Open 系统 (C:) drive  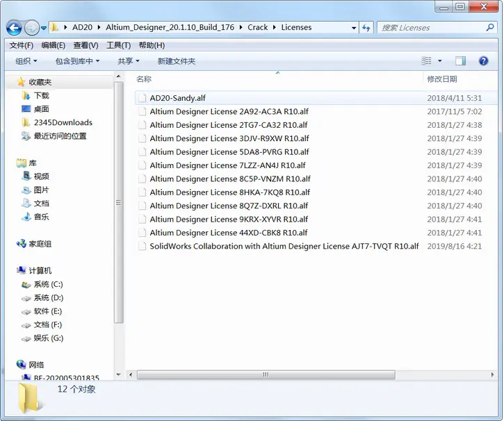pos(48,285)
